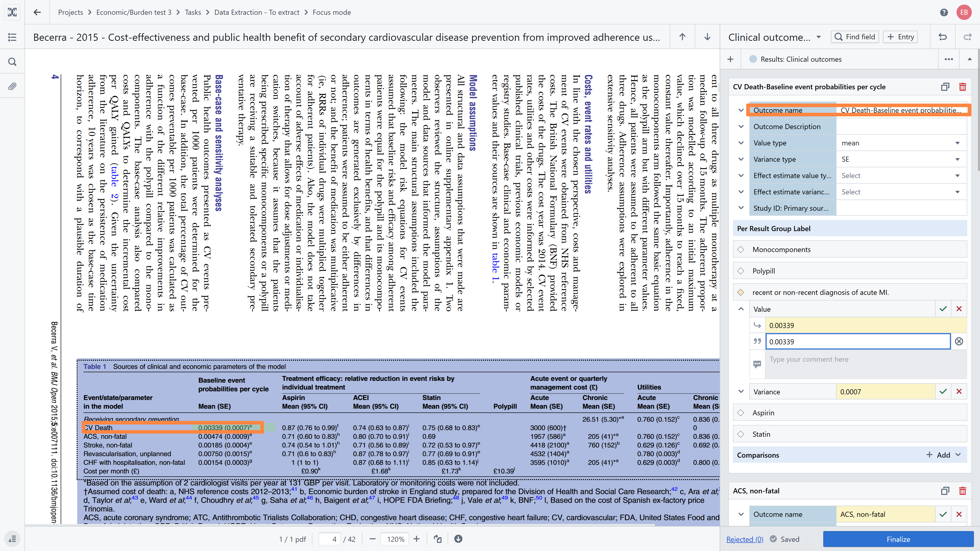Expand the Outcome name row chevron
This screenshot has height=551, width=980.
741,110
